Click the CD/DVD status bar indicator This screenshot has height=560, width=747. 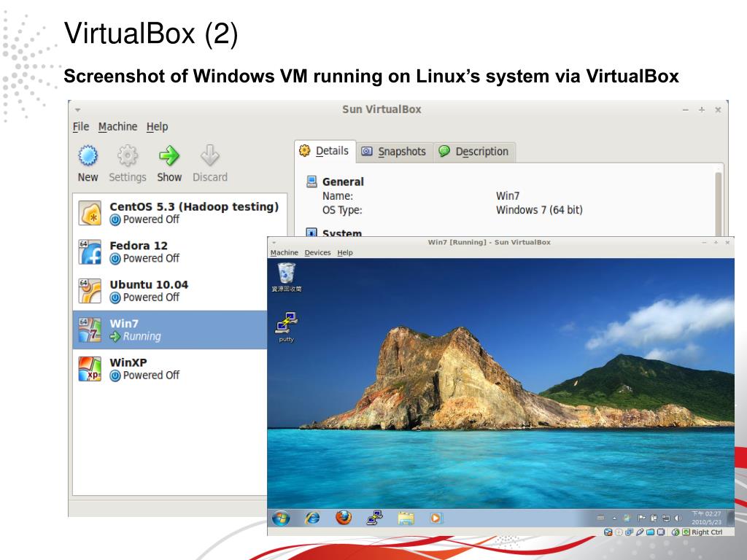pyautogui.click(x=619, y=532)
